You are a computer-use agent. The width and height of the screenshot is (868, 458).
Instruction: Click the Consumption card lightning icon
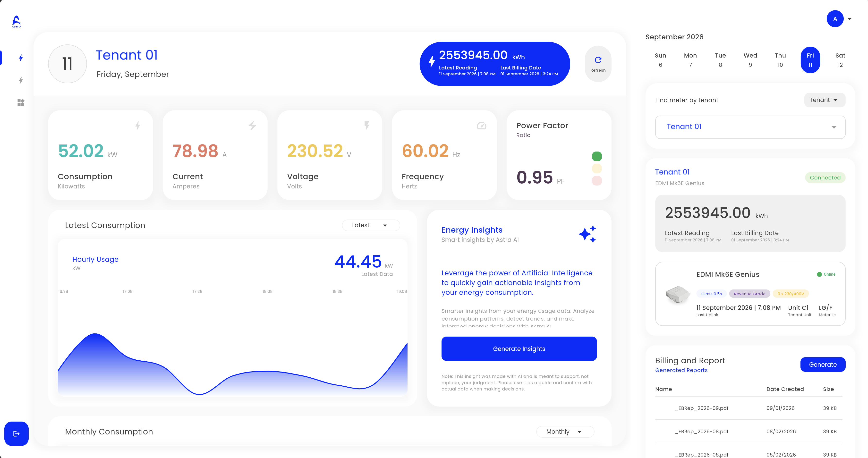click(137, 126)
